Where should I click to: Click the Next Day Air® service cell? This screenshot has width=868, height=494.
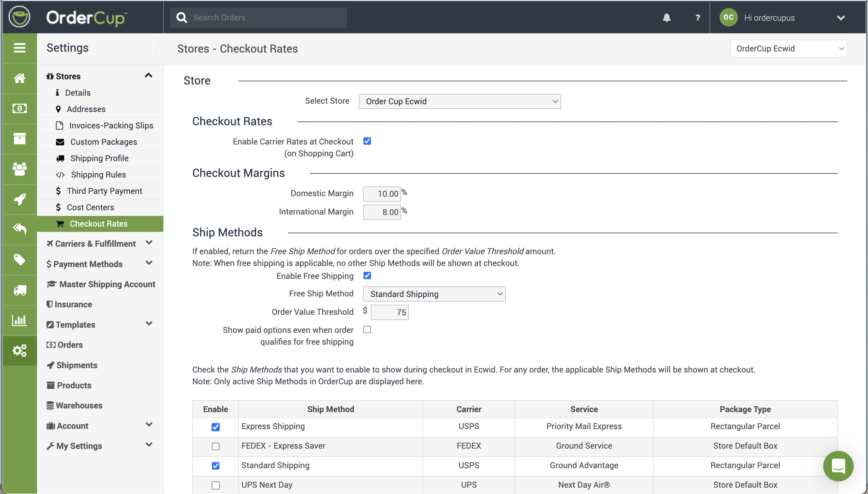584,485
